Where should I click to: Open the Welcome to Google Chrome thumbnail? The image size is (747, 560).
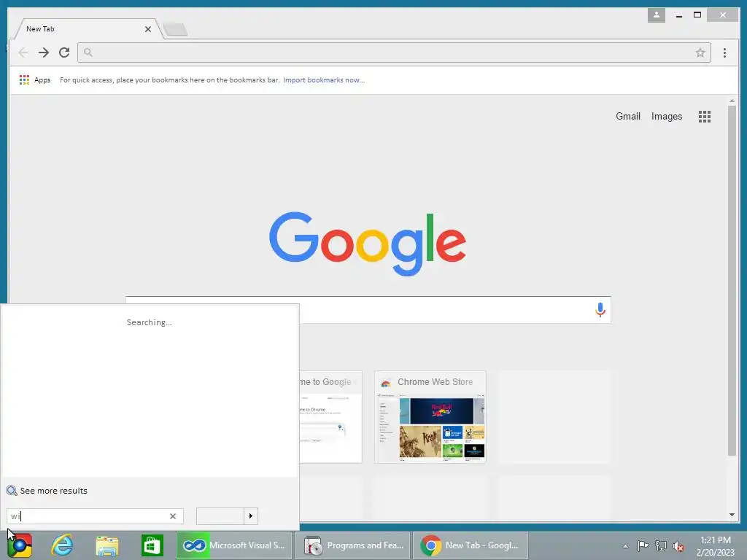330,416
